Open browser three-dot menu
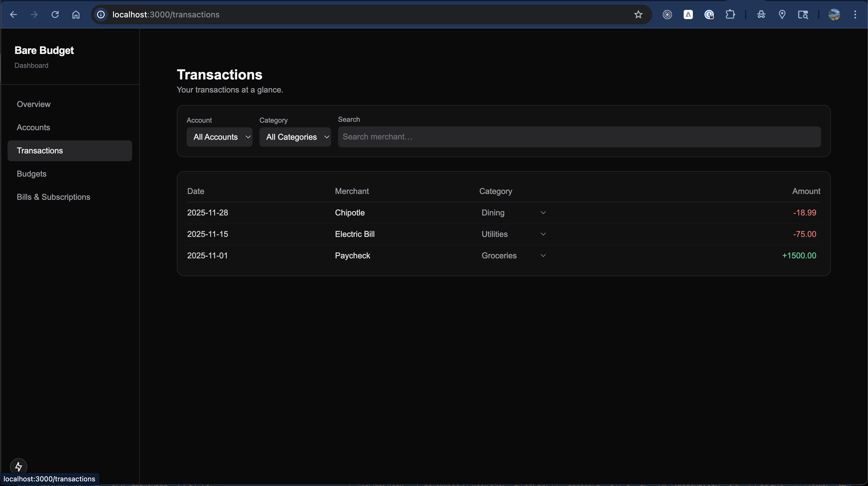This screenshot has height=486, width=868. point(855,14)
